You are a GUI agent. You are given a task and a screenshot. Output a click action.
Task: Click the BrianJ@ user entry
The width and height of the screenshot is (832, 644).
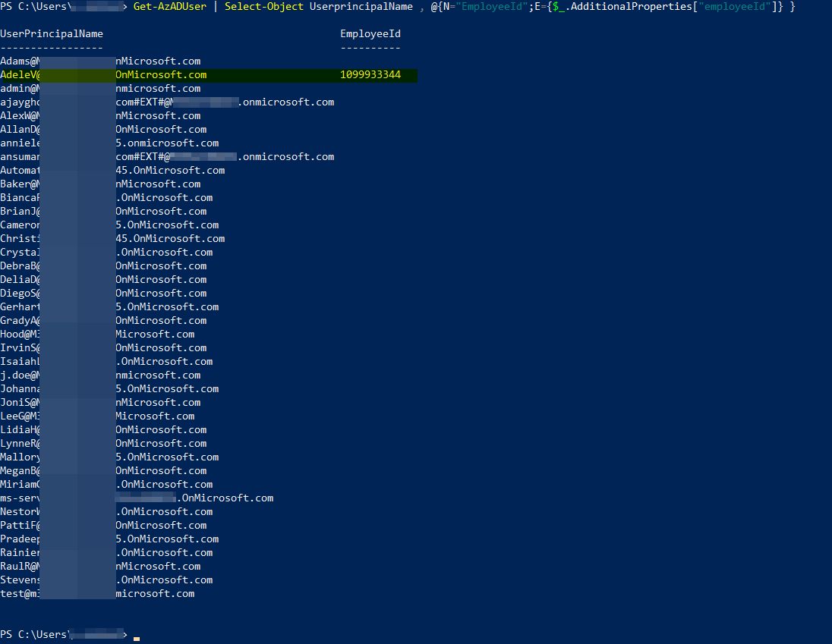pyautogui.click(x=103, y=212)
